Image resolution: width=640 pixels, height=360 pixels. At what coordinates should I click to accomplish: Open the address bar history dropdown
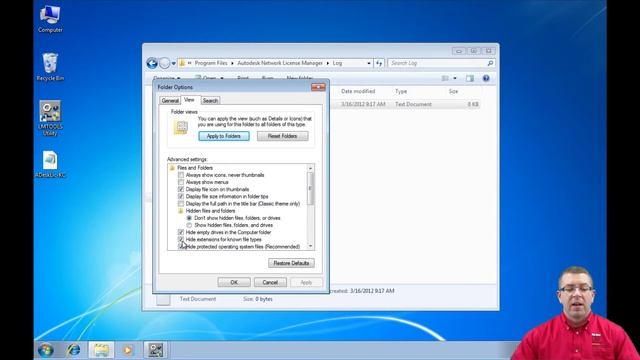pos(369,63)
